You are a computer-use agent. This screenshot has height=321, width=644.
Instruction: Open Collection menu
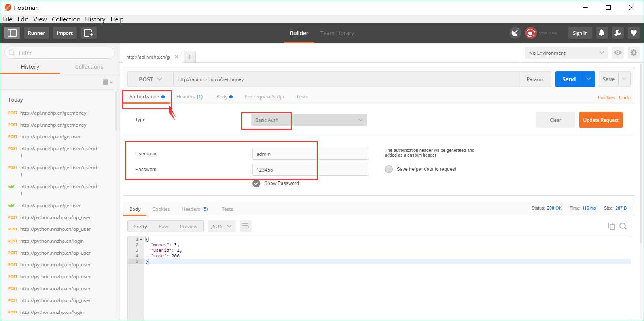click(66, 19)
